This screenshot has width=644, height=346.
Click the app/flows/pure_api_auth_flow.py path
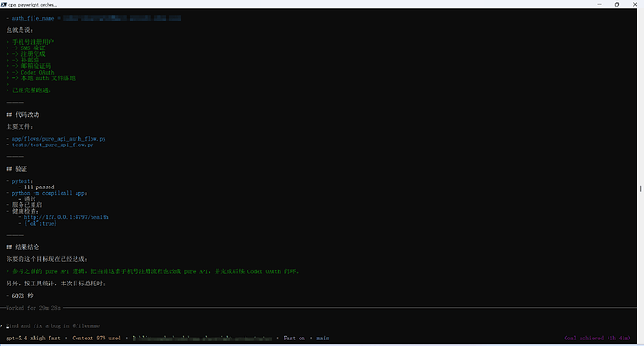click(59, 139)
